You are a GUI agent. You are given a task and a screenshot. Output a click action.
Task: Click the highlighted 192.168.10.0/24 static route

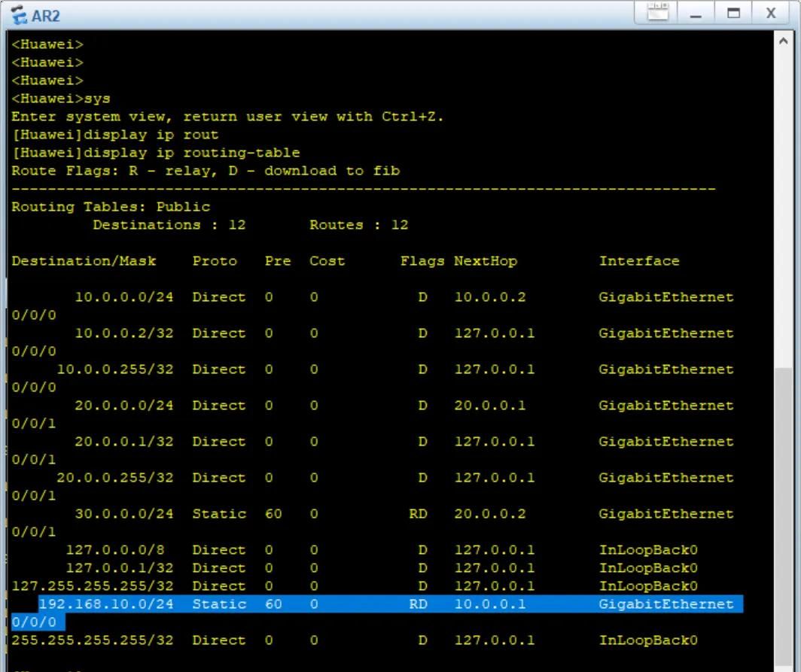pyautogui.click(x=106, y=604)
